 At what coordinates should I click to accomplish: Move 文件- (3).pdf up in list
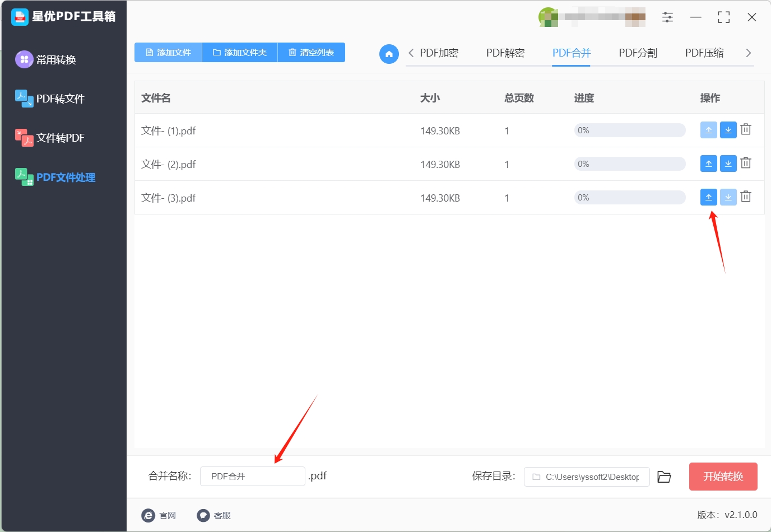click(x=709, y=197)
